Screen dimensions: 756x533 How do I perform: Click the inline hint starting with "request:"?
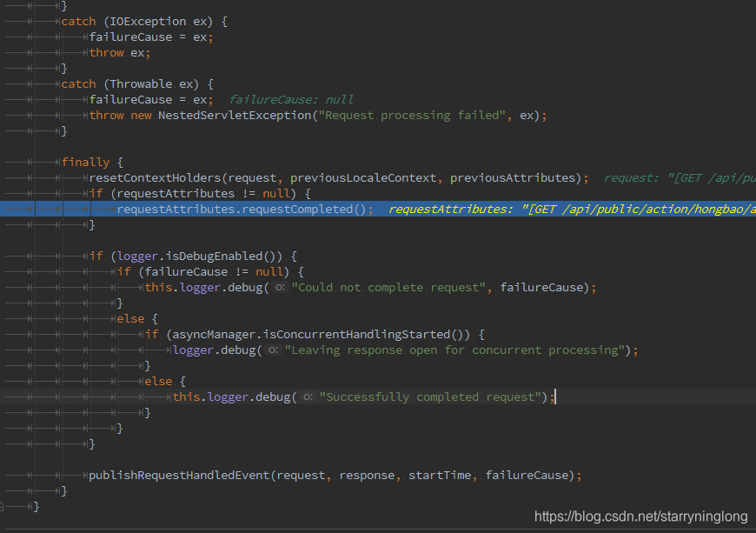[x=680, y=178]
